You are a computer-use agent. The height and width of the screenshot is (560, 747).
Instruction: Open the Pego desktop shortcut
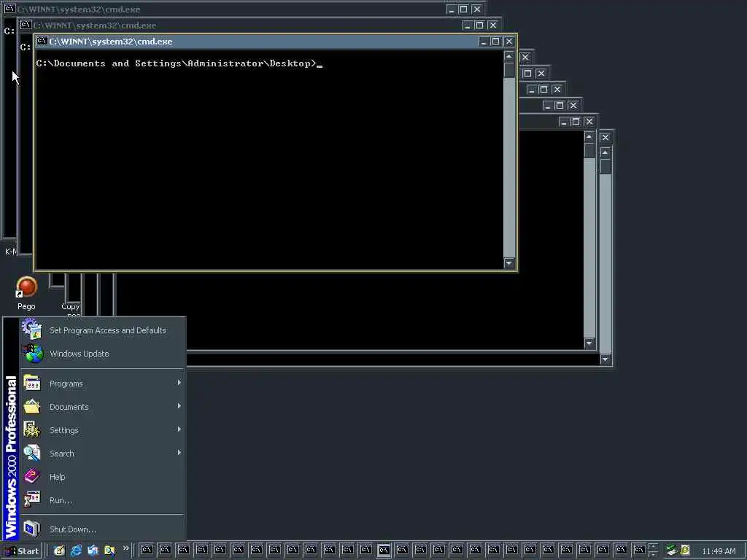(26, 293)
